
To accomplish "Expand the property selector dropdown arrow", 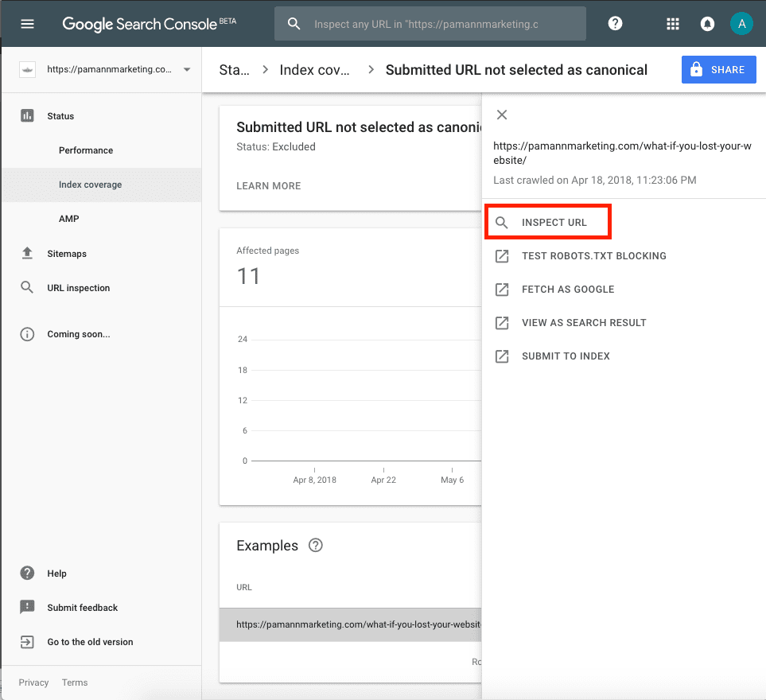I will click(187, 69).
